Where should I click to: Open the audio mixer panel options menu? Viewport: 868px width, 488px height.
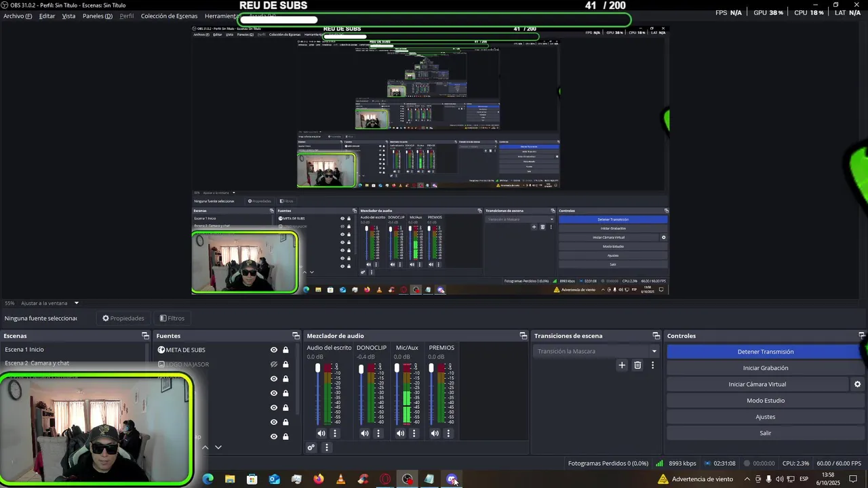pyautogui.click(x=326, y=447)
